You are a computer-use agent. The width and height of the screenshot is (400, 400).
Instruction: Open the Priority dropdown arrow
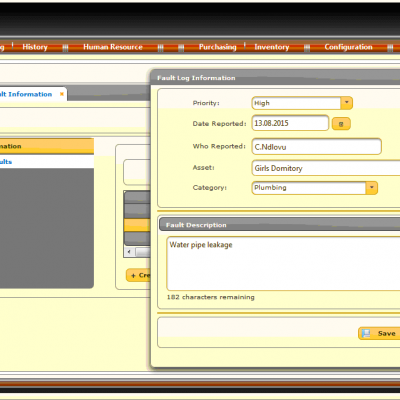pyautogui.click(x=347, y=103)
